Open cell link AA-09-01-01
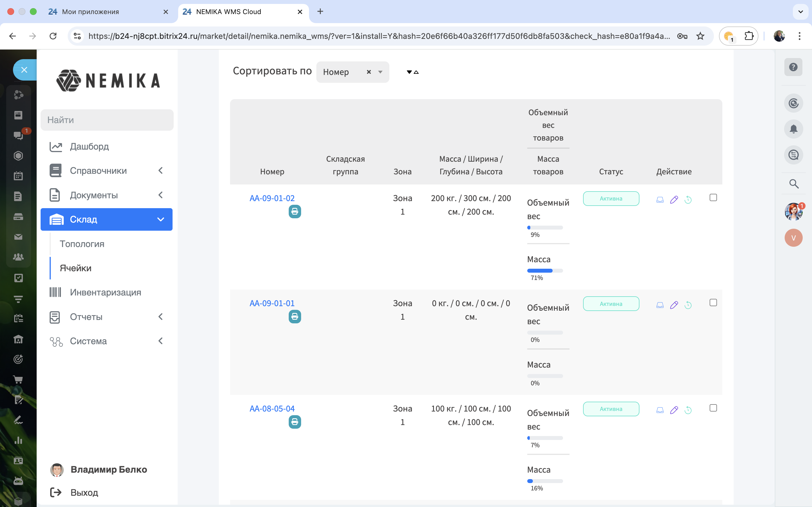The image size is (812, 507). (x=272, y=303)
